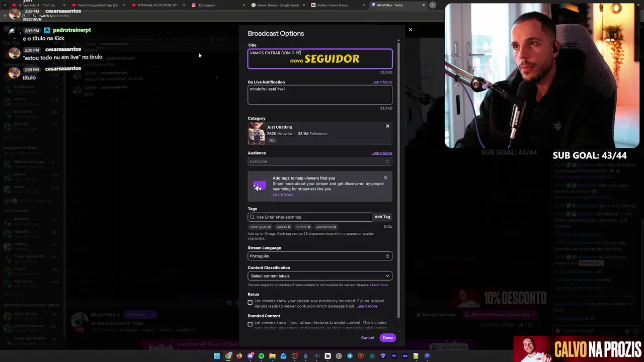
Task: Open the mail app taskbar icon
Action: point(283,356)
